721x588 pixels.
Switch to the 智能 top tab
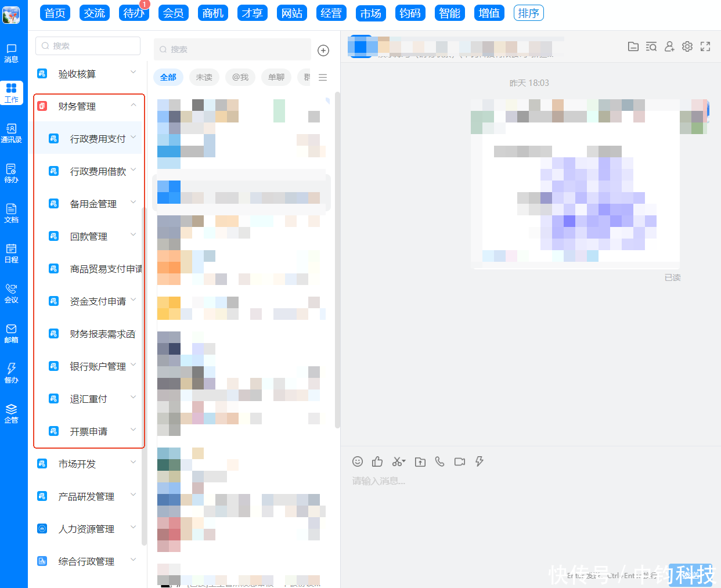click(450, 13)
